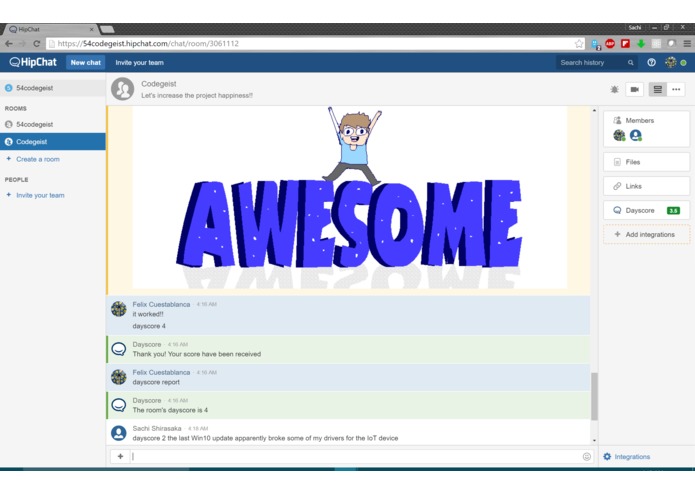Start a video call with camera icon
This screenshot has width=695, height=494.
[634, 89]
